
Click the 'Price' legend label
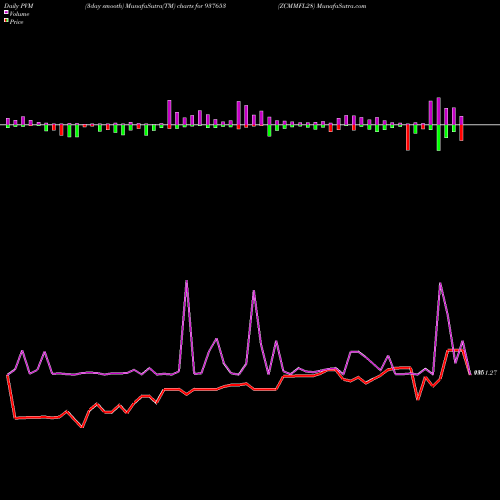pyautogui.click(x=16, y=22)
